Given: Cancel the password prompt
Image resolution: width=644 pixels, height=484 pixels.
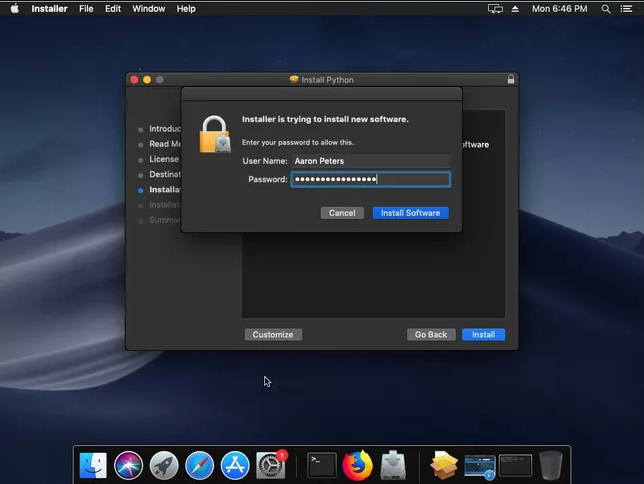Looking at the screenshot, I should click(x=342, y=213).
